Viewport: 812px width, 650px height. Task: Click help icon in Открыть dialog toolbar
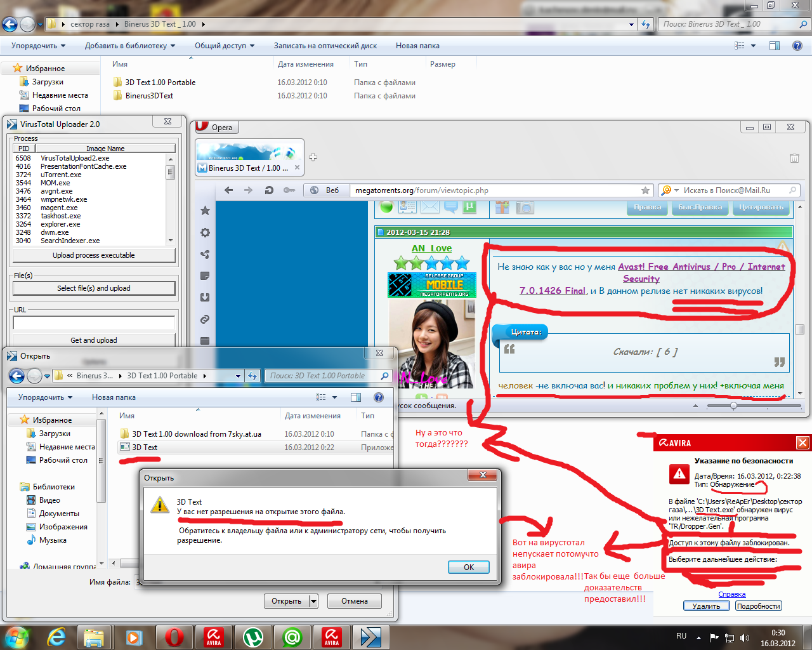pos(379,397)
